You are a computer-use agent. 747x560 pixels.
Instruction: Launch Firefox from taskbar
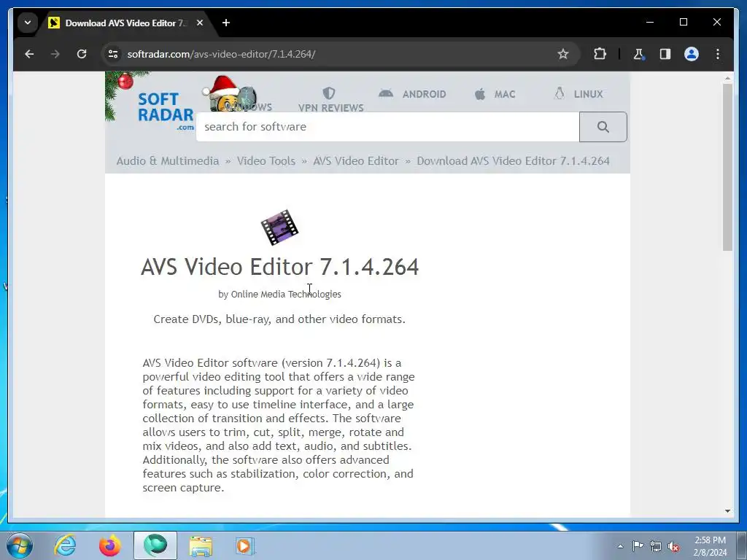(x=109, y=545)
